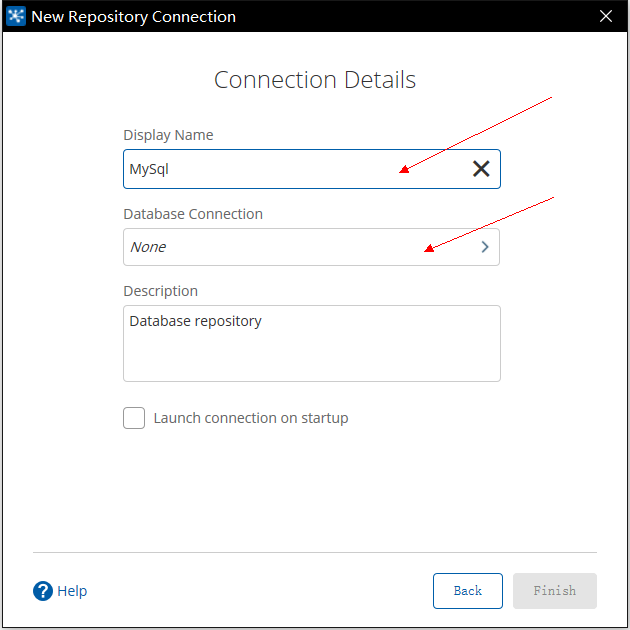The image size is (630, 630).
Task: Click the Spoon app icon in title bar
Action: click(x=16, y=16)
